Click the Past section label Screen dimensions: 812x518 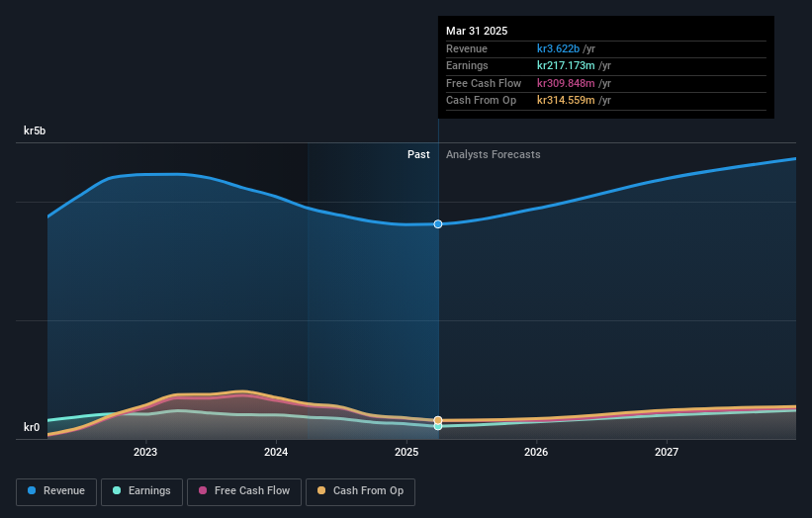point(418,155)
